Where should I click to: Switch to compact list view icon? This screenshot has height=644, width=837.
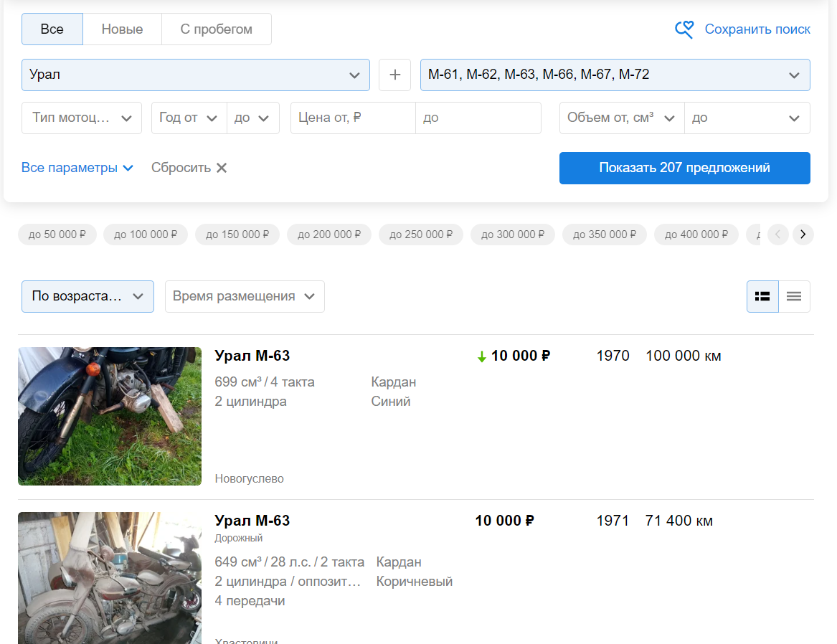point(794,296)
